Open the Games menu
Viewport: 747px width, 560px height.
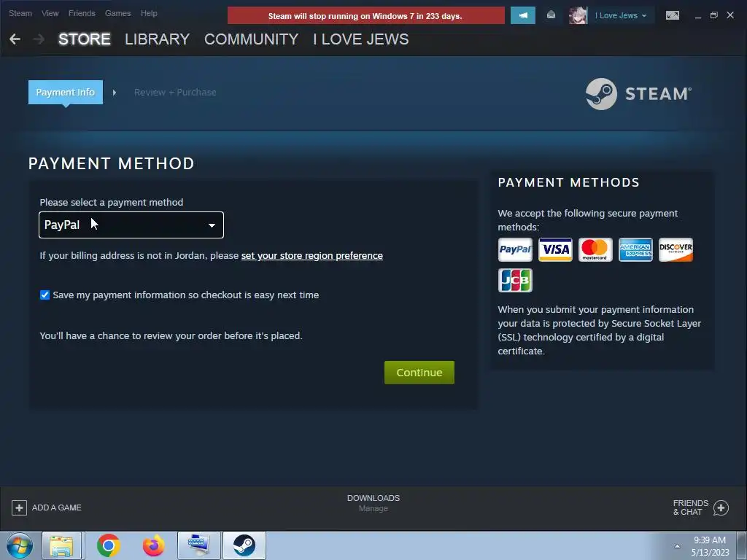click(117, 13)
